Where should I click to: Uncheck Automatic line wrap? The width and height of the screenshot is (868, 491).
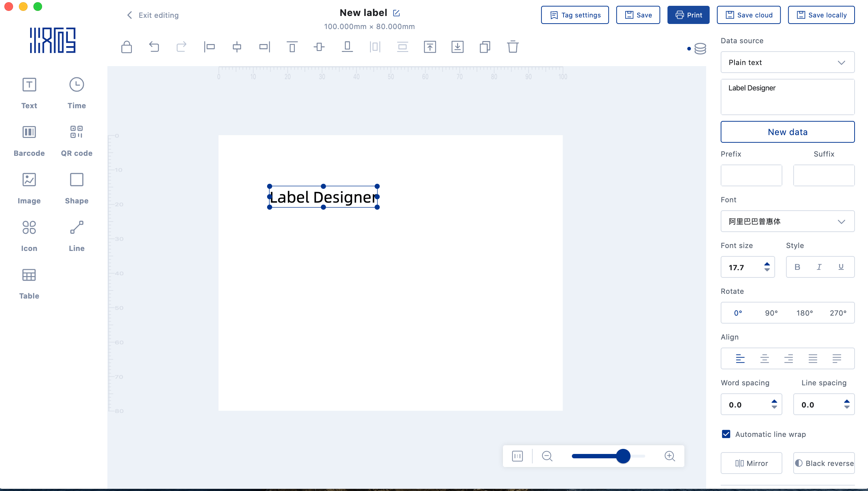click(726, 434)
